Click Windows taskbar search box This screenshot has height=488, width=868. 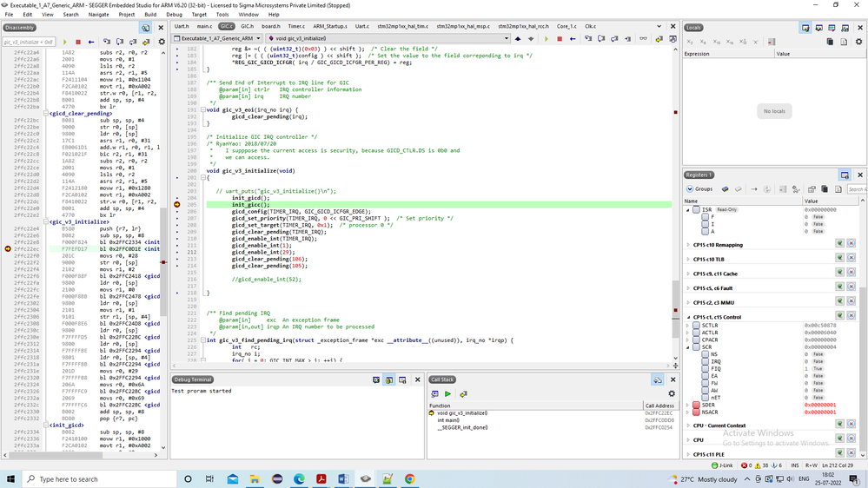tap(100, 479)
